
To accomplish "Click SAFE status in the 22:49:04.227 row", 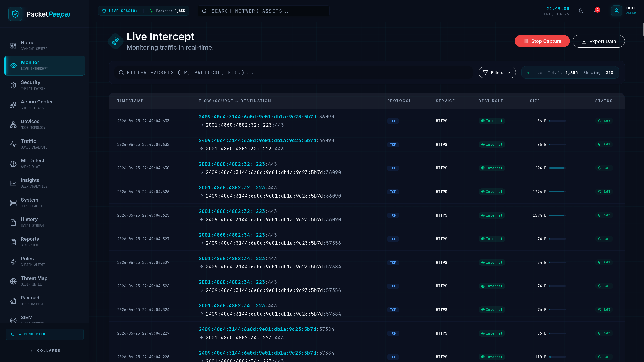I will [604, 333].
